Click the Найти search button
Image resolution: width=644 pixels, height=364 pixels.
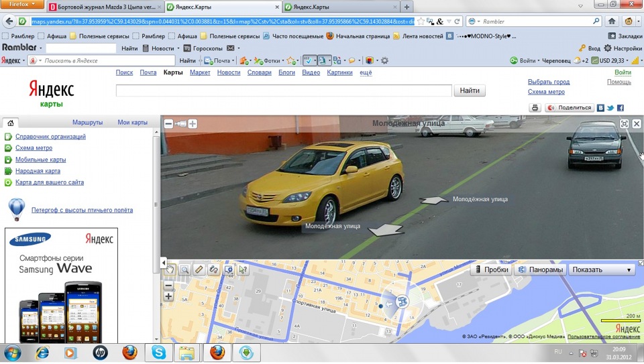pyautogui.click(x=470, y=90)
